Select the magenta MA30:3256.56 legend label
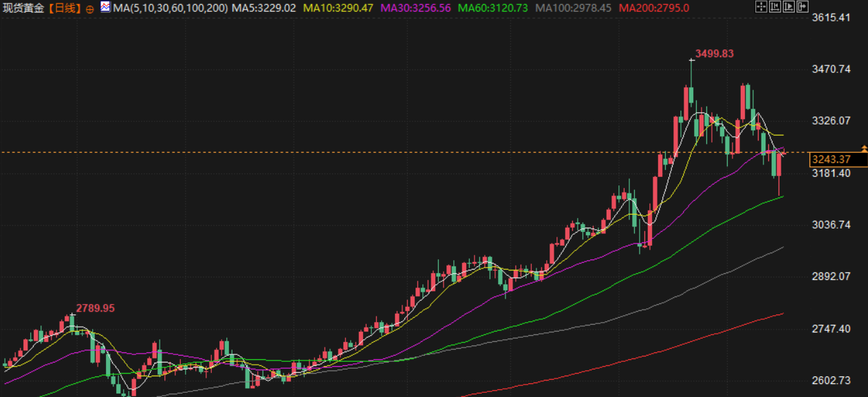Viewport: 868px width, 397px height. pyautogui.click(x=416, y=8)
